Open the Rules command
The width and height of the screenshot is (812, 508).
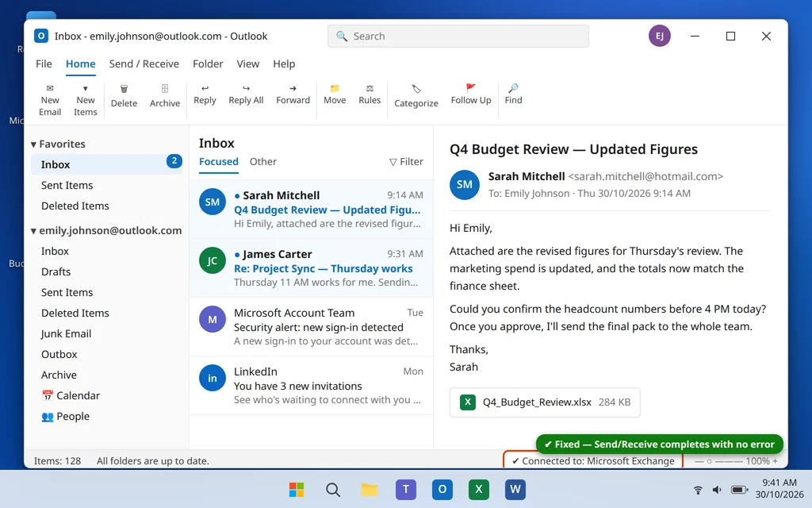click(x=370, y=95)
